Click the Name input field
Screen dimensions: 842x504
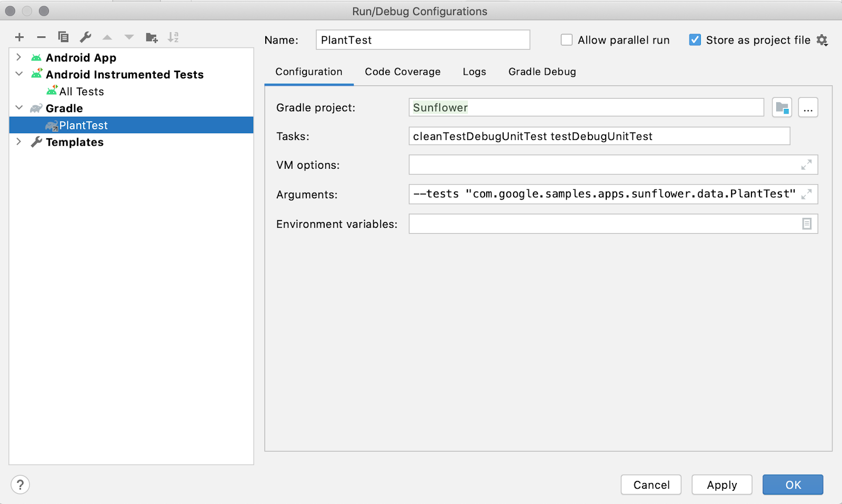click(422, 39)
